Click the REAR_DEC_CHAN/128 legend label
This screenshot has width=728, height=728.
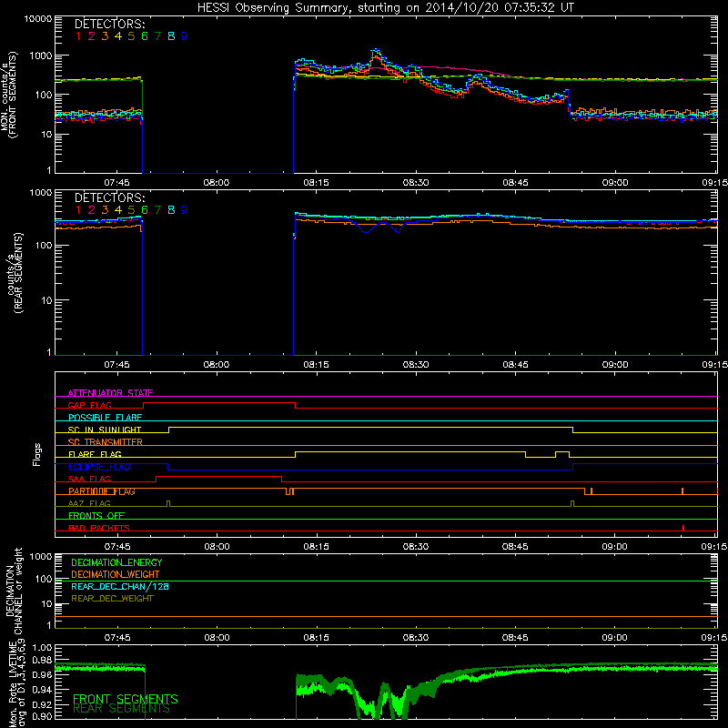120,586
